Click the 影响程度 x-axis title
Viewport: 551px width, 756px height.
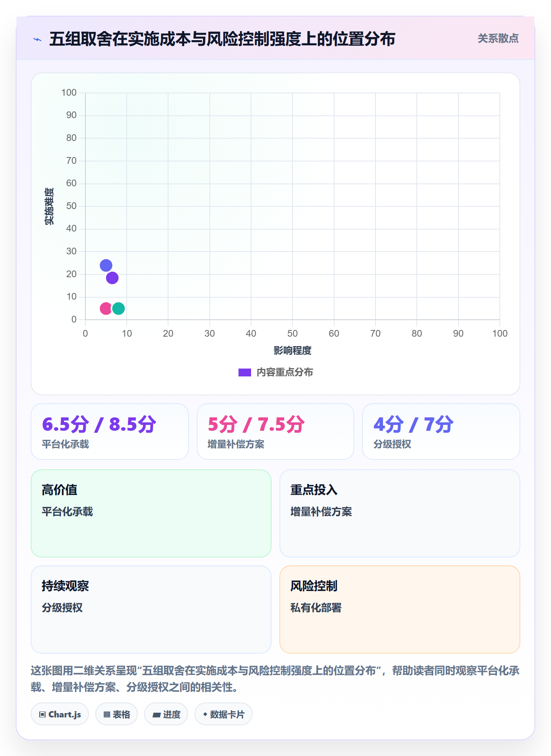tap(292, 350)
